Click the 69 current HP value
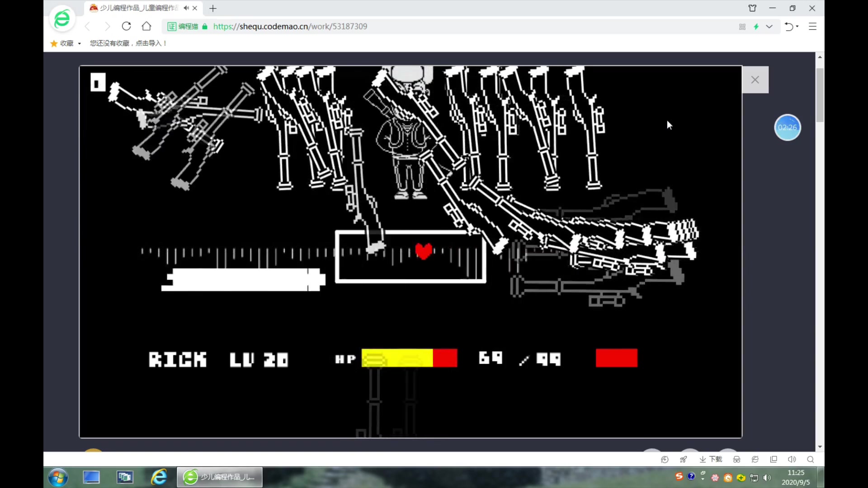The width and height of the screenshot is (868, 488). 491,358
